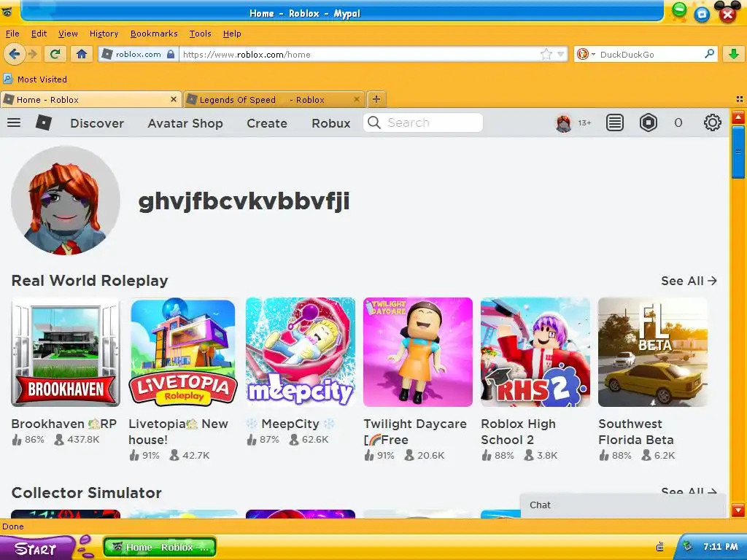747x560 pixels.
Task: Open the browser home page icon
Action: 82,54
